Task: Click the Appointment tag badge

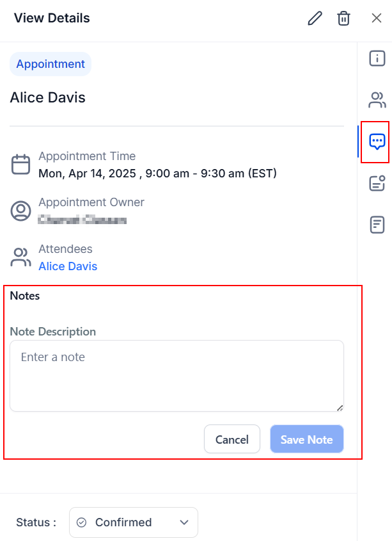Action: coord(51,64)
